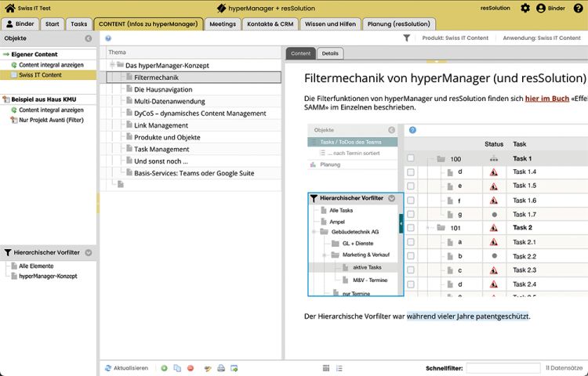The height and width of the screenshot is (376, 588).
Task: Go to the Wissen und Hilfen tab
Action: coord(330,24)
